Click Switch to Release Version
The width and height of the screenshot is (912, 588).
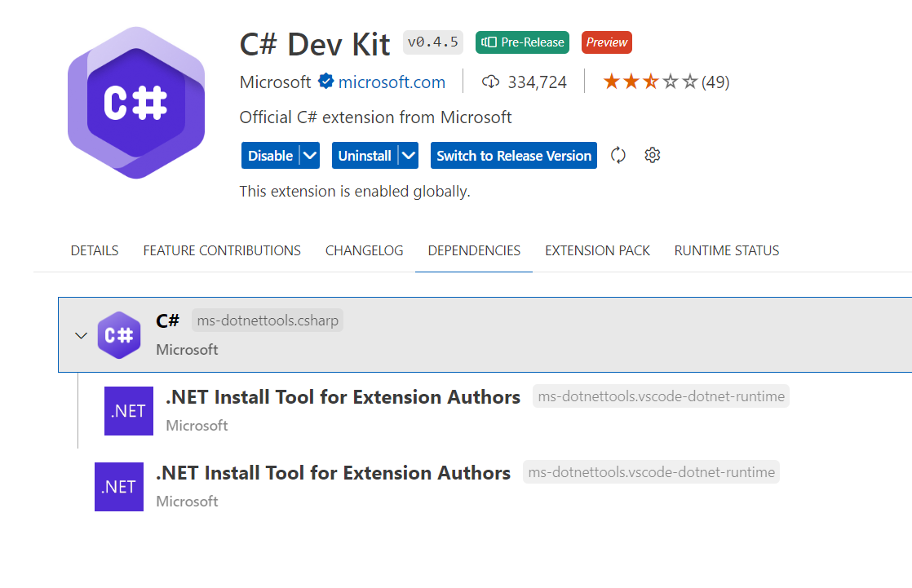pyautogui.click(x=513, y=155)
